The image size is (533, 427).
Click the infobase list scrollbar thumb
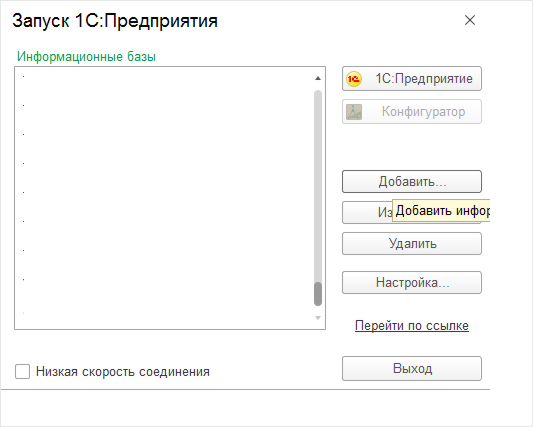point(318,294)
